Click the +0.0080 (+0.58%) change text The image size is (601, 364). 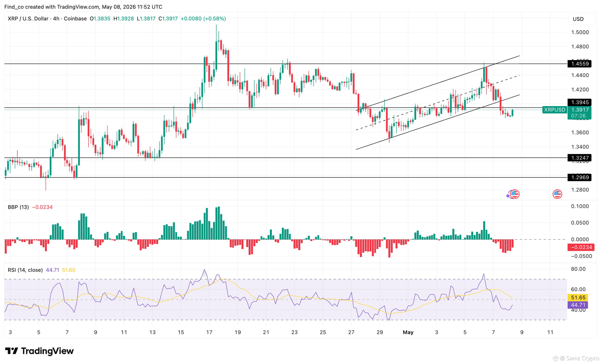(203, 19)
